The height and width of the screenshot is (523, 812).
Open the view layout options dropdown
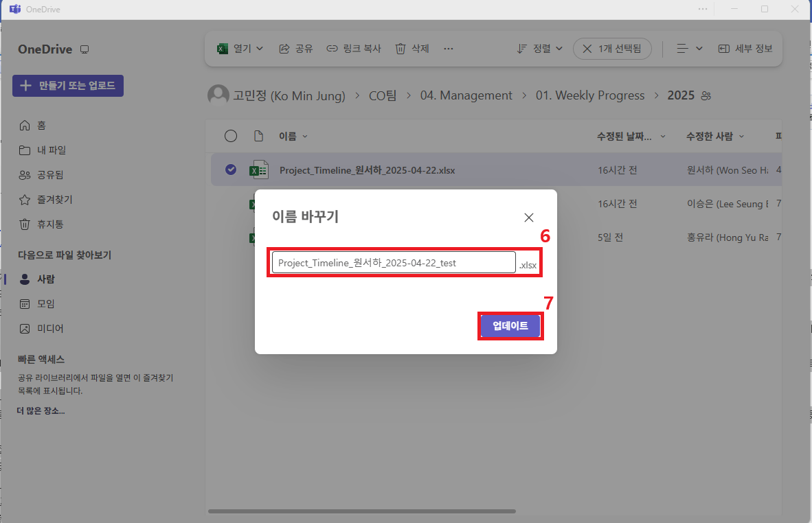pos(690,49)
